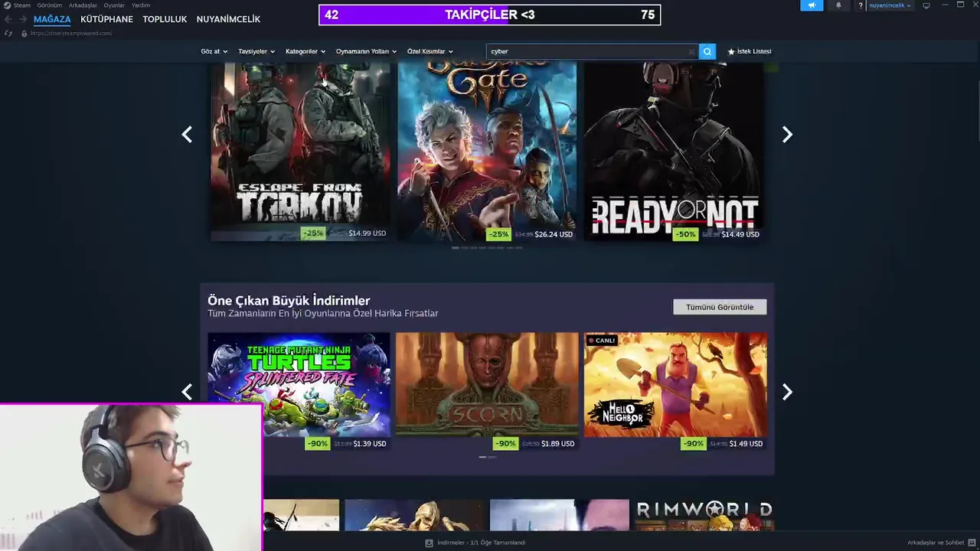Screen dimensions: 980x551
Task: Show next games in top carousel
Action: pyautogui.click(x=787, y=135)
